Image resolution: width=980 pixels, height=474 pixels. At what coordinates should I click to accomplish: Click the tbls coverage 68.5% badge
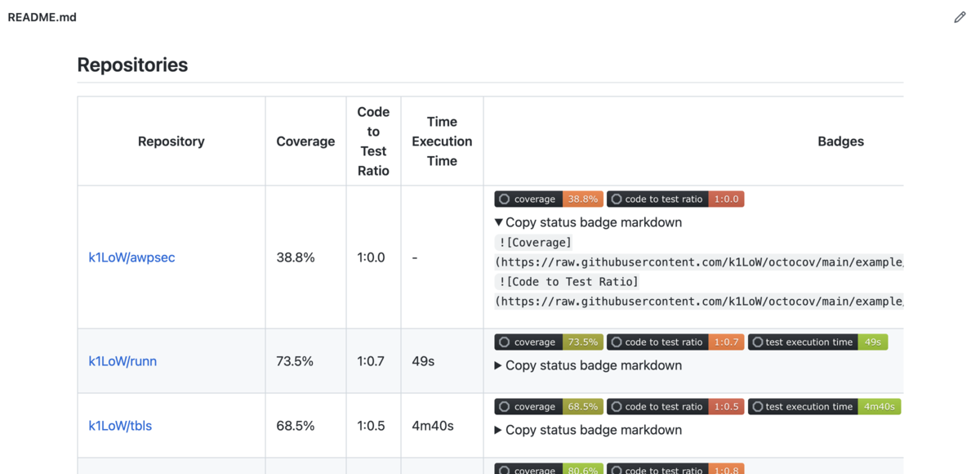point(549,407)
